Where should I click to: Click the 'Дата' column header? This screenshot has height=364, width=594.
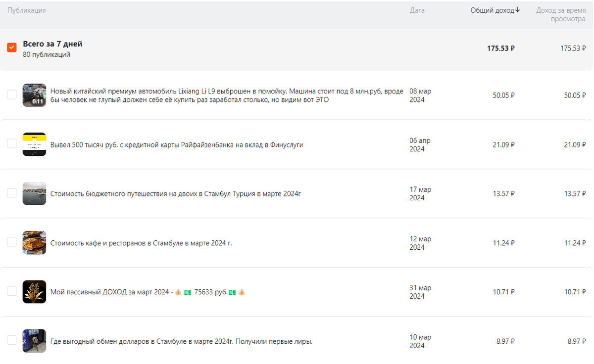417,10
